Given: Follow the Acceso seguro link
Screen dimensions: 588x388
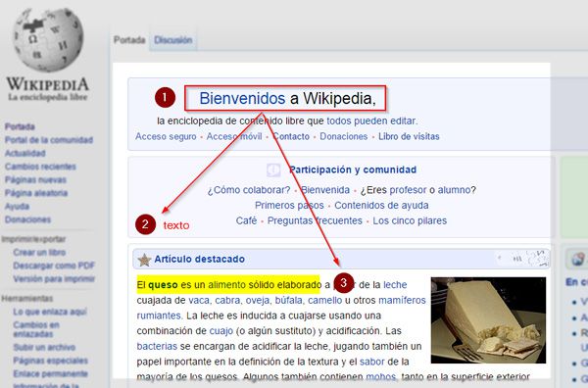Looking at the screenshot, I should [166, 136].
